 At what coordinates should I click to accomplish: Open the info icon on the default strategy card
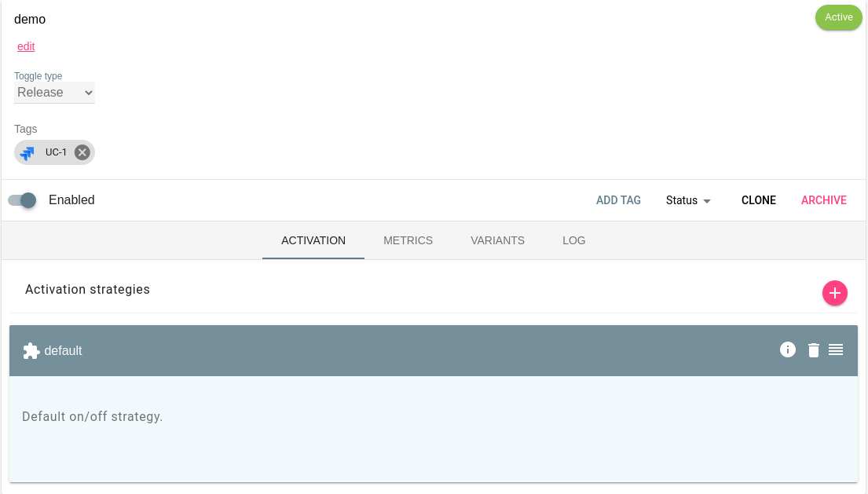click(788, 349)
